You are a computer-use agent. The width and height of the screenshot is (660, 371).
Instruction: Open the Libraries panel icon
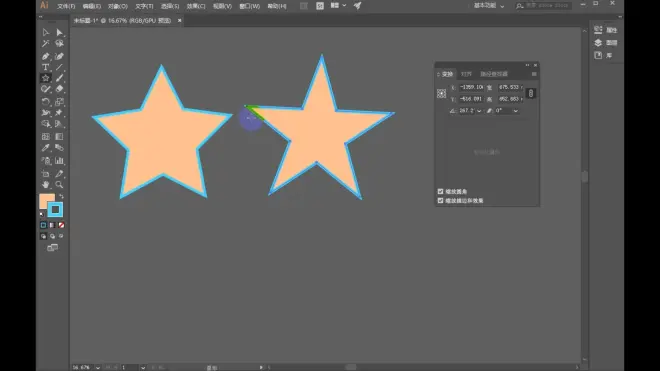[598, 55]
